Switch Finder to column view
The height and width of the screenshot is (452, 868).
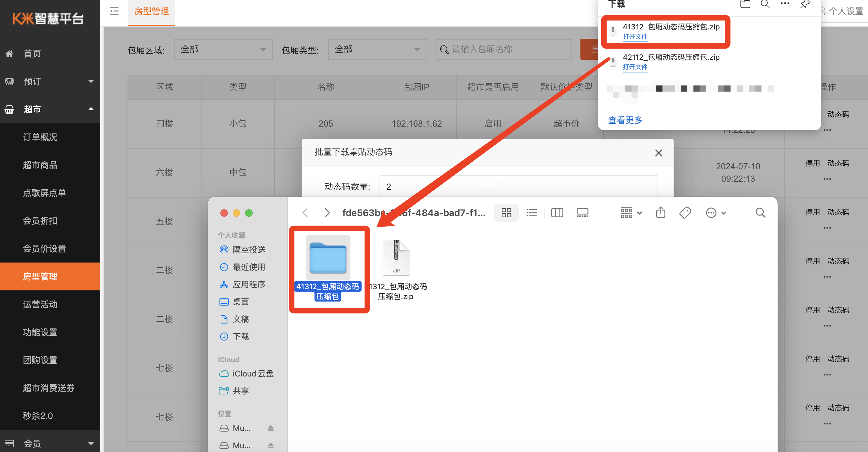[557, 213]
